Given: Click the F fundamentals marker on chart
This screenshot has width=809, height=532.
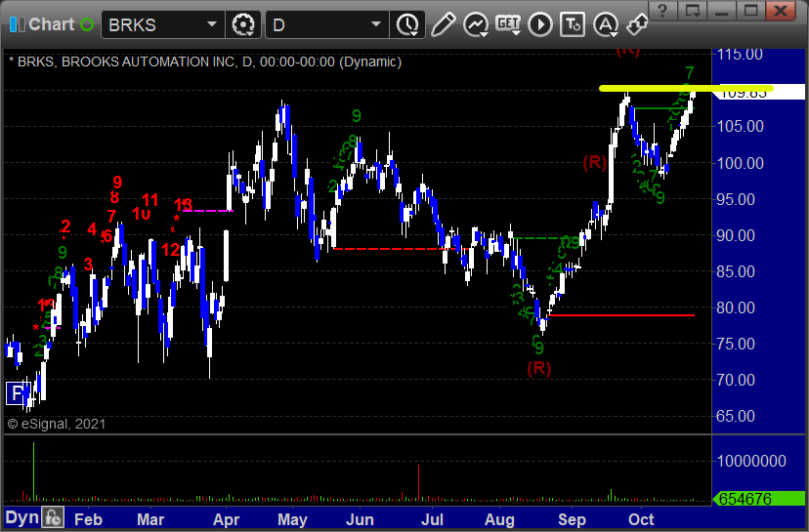Looking at the screenshot, I should coord(17,393).
